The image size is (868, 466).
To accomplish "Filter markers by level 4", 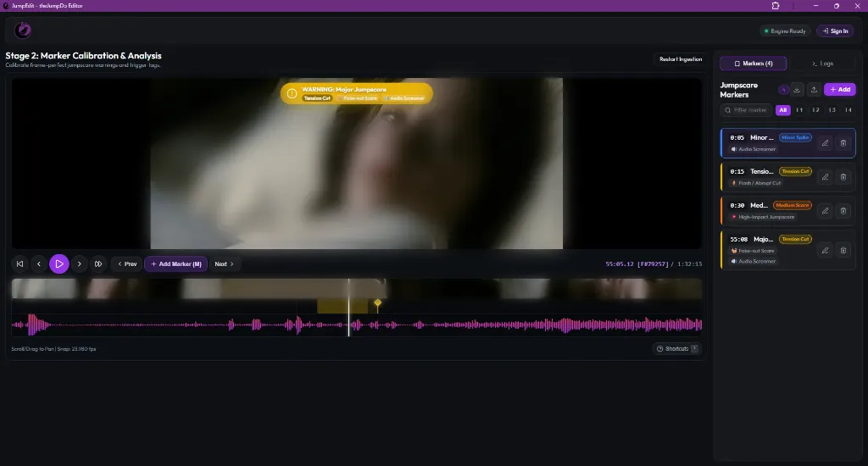I will coord(848,110).
